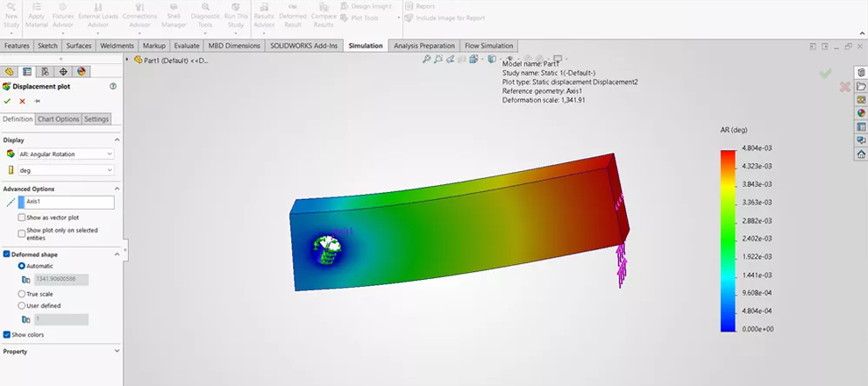
Task: Click the viewport green confirmation checkmark
Action: 825,73
